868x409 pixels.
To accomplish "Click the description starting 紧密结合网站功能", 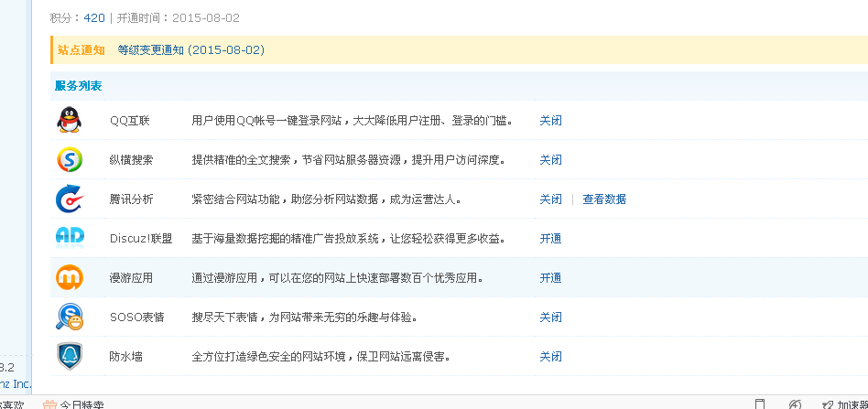I will [327, 199].
